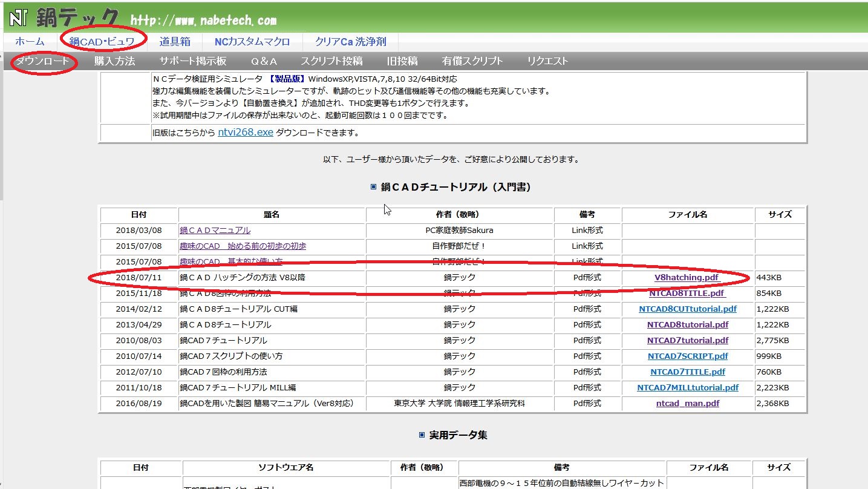This screenshot has width=868, height=489.
Task: Click the 題名 column header
Action: click(x=272, y=215)
